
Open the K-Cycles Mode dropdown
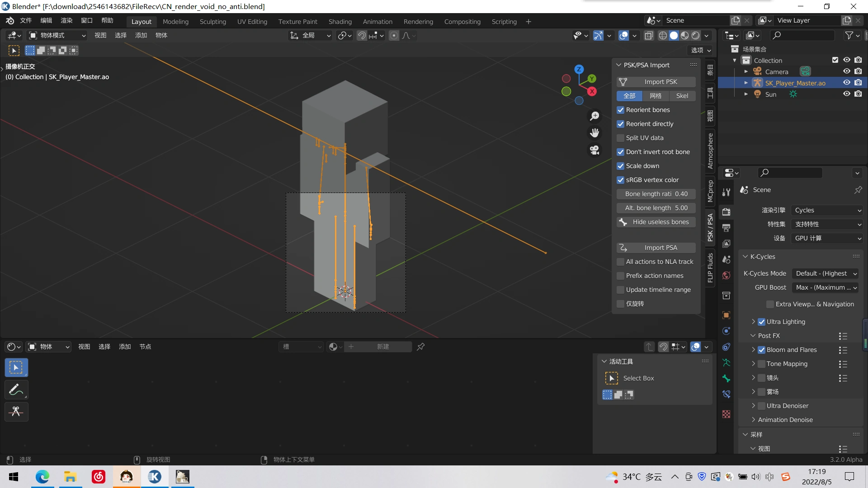[x=826, y=273]
